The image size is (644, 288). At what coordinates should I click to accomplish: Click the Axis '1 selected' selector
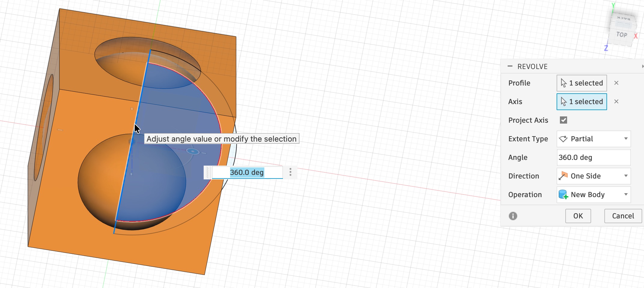[x=582, y=102]
